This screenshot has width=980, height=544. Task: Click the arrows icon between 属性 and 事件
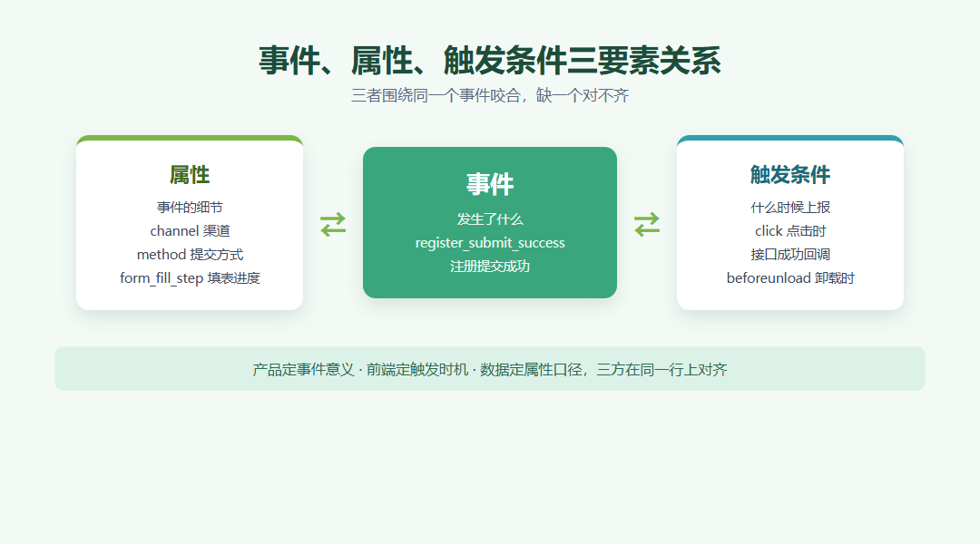point(333,224)
